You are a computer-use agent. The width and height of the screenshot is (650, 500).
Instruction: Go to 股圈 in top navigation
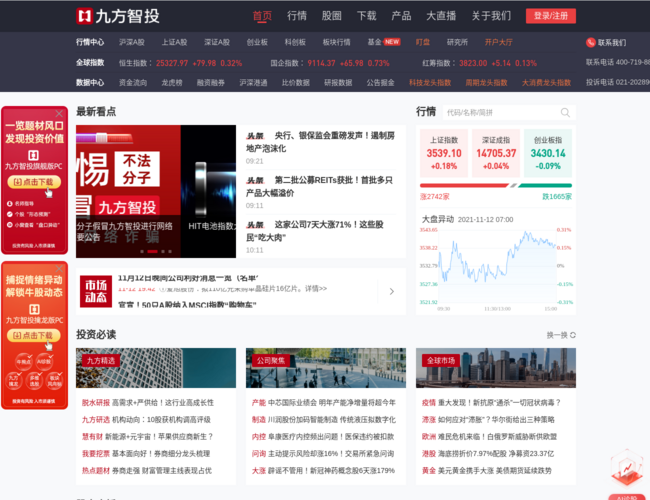click(332, 16)
